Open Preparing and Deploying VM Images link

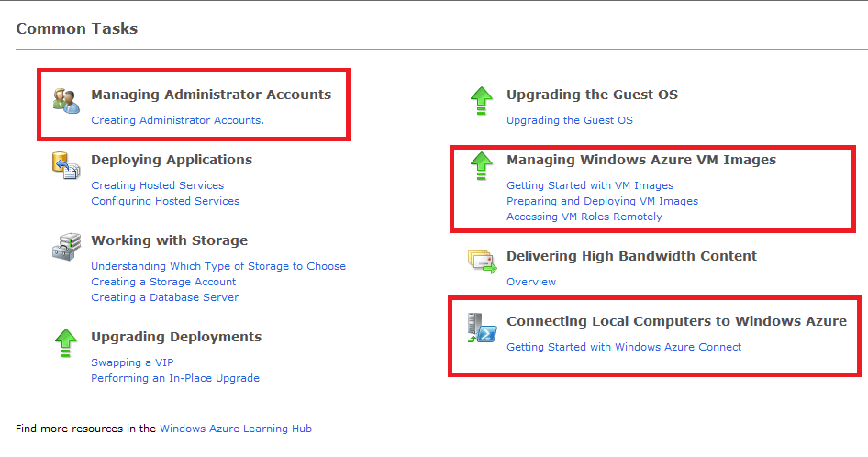(602, 201)
